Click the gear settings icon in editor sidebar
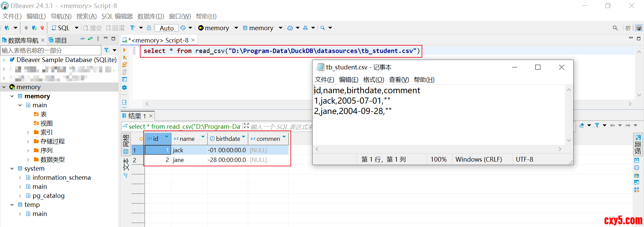 pos(124,88)
